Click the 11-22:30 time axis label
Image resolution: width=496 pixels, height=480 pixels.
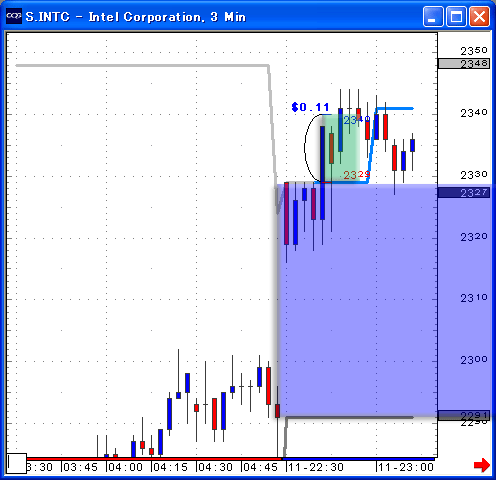[316, 467]
